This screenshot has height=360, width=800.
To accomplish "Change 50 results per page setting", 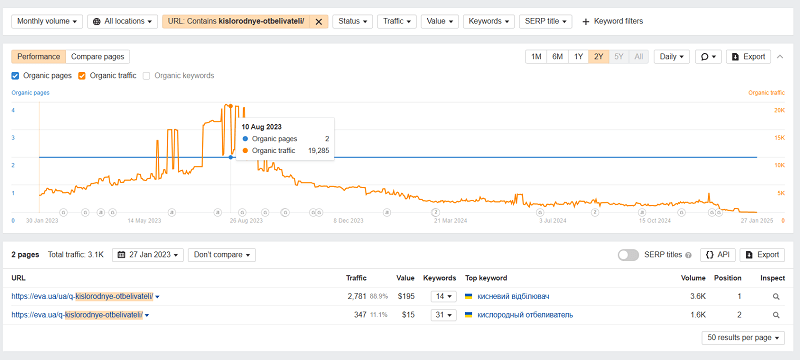I will [x=743, y=338].
